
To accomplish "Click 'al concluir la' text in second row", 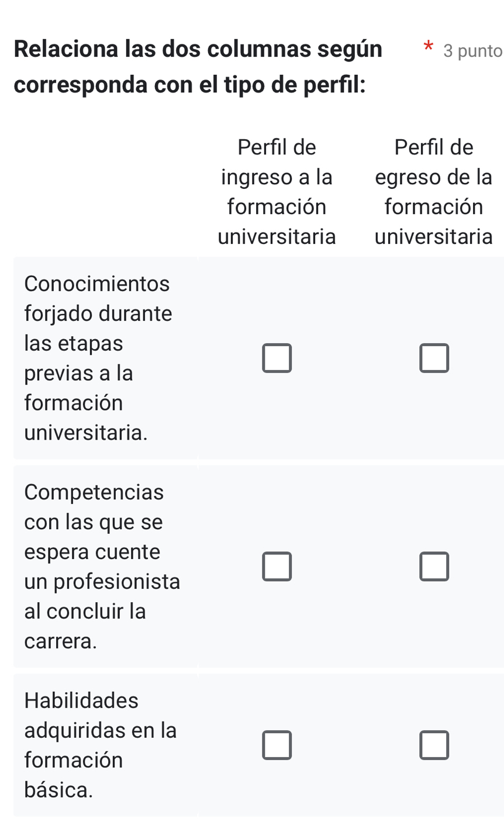I will tap(85, 612).
